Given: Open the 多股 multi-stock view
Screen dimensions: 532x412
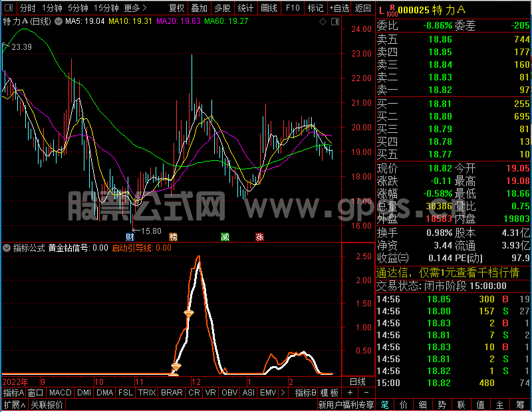Looking at the screenshot, I should pyautogui.click(x=222, y=8).
